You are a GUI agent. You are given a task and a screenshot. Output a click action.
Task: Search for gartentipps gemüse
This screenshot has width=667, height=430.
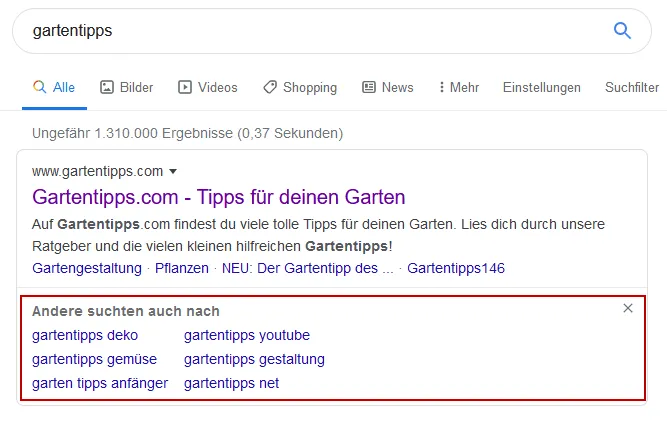click(x=94, y=359)
